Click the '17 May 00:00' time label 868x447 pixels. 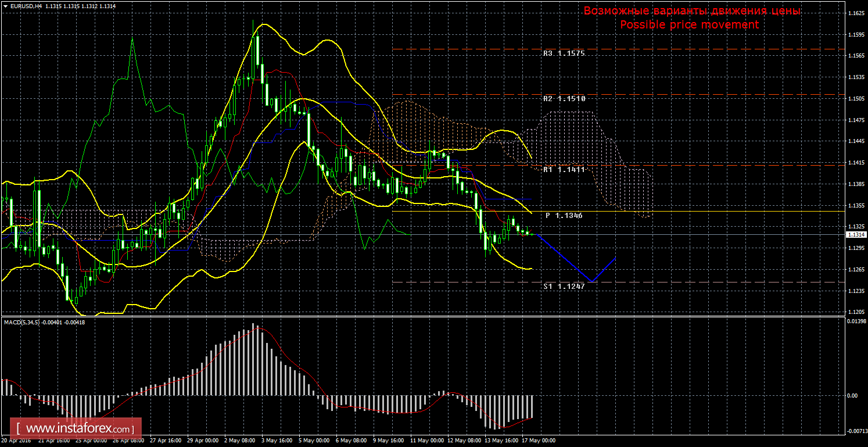click(x=539, y=441)
